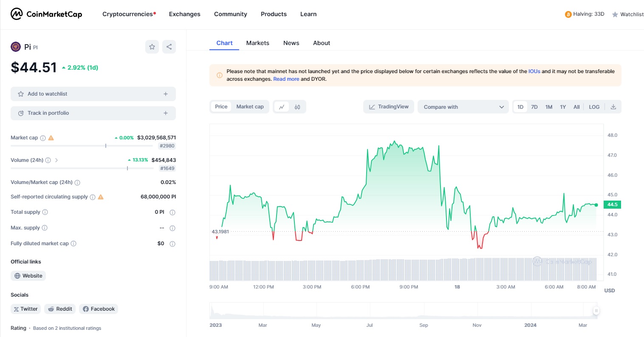Screen dimensions: 644x337
Task: Click info icon beside the $0 value
Action: (172, 244)
